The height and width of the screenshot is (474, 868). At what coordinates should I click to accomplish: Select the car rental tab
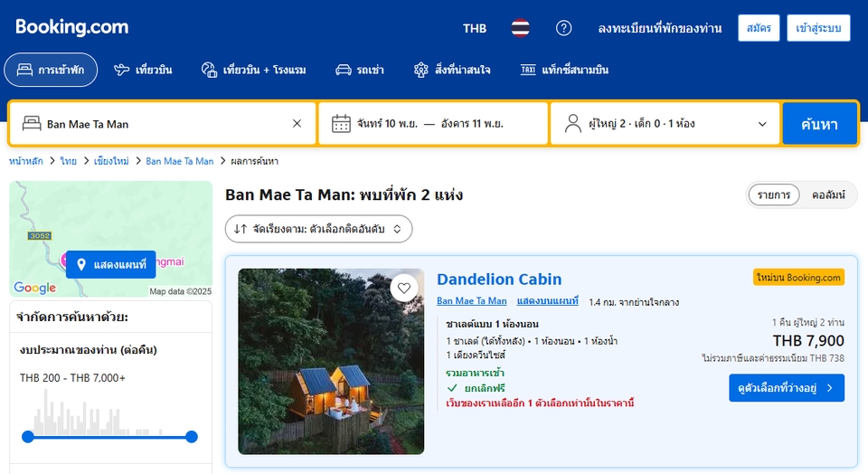coord(359,70)
